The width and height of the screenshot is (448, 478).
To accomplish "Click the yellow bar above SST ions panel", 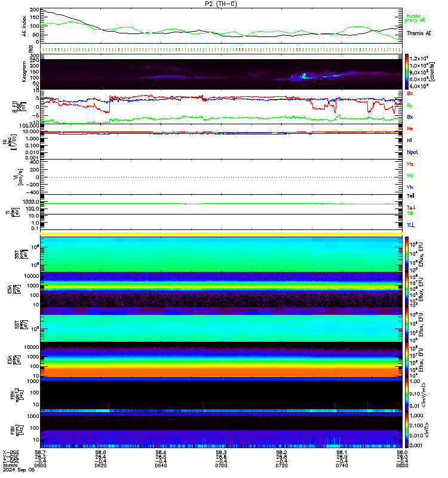I will coord(221,234).
